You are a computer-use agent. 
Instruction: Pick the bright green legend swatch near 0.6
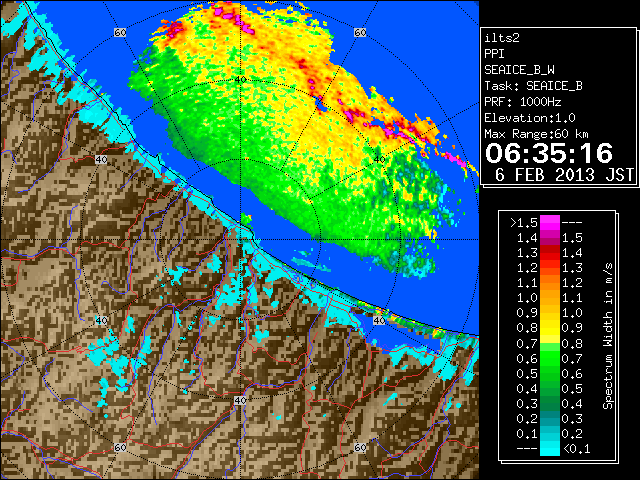tap(550, 358)
